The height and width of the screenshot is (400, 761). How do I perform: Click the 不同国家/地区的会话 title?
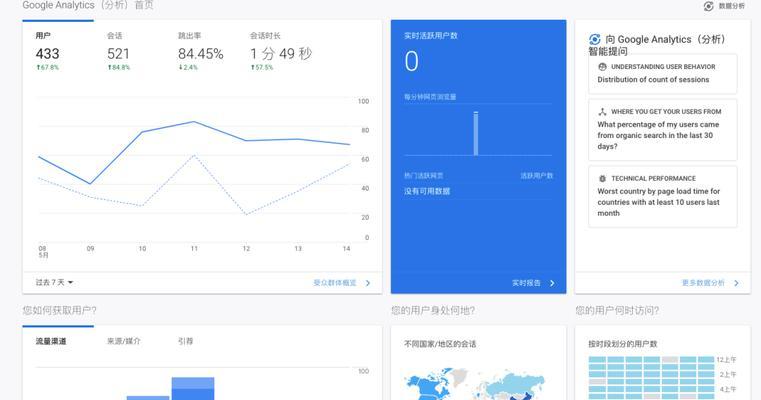(x=440, y=344)
